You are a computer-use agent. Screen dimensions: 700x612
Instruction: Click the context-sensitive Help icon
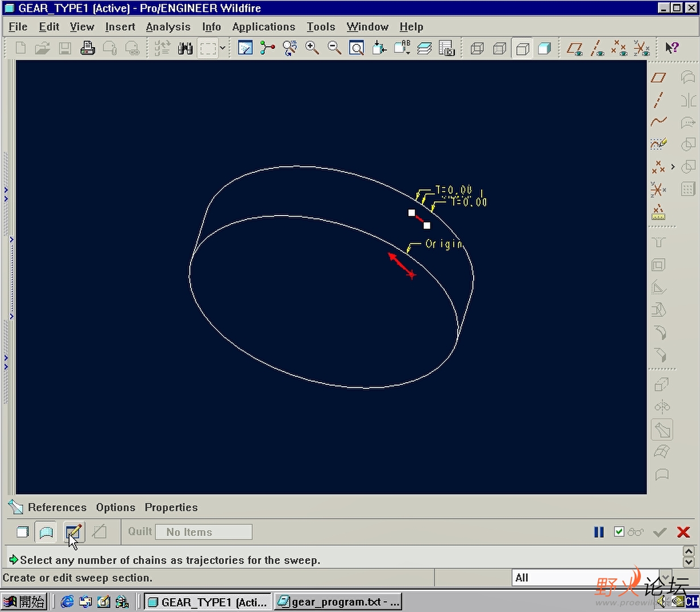[672, 48]
